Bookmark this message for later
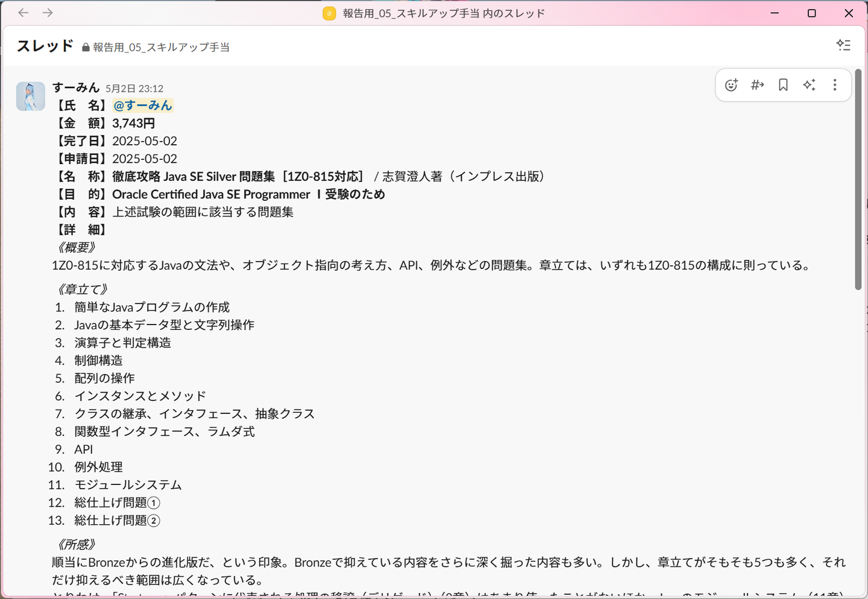This screenshot has height=599, width=868. (x=783, y=85)
